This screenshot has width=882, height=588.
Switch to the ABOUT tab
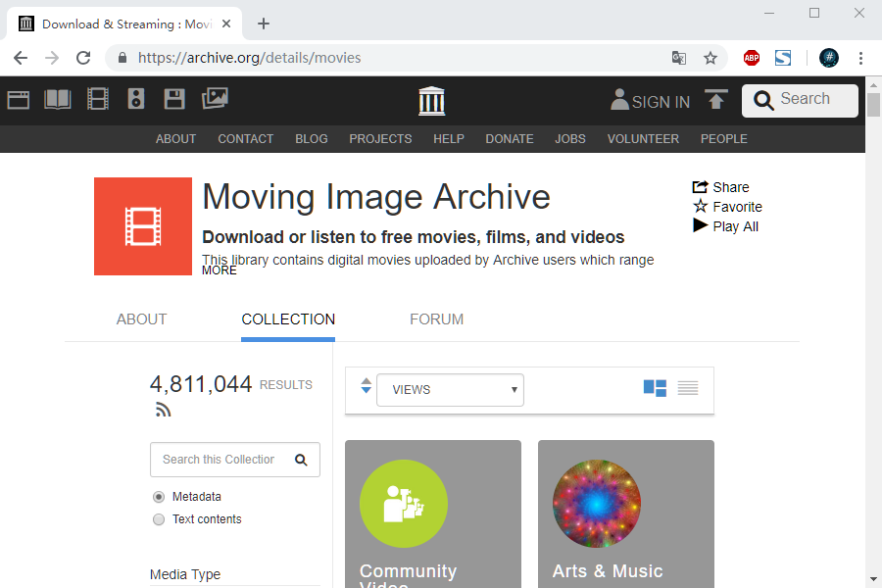pyautogui.click(x=141, y=319)
